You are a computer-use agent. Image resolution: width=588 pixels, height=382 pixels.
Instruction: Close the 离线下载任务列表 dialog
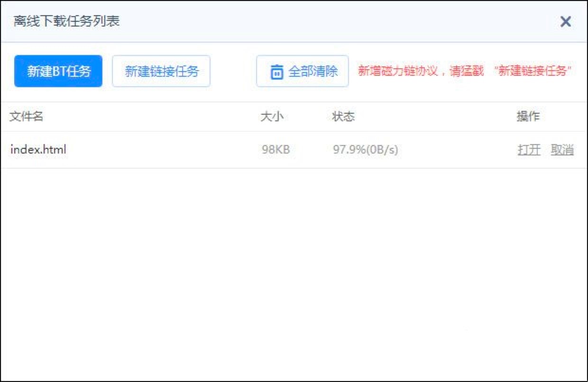point(565,21)
